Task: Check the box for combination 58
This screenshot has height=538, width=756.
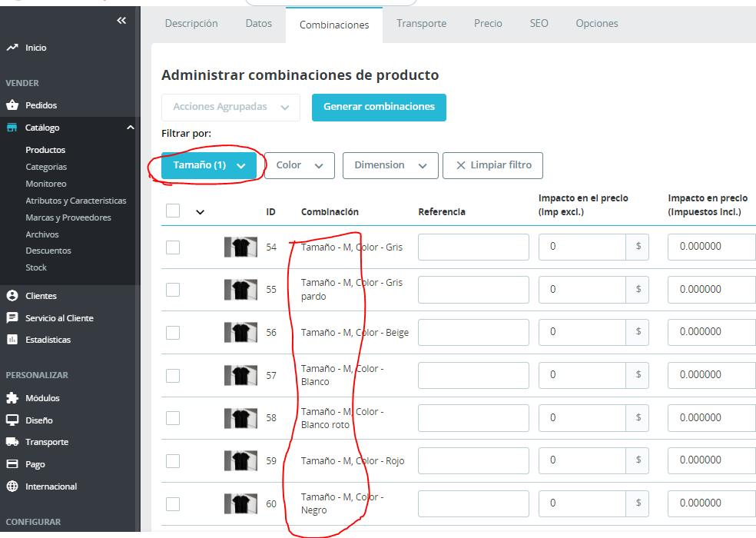Action: click(x=173, y=418)
